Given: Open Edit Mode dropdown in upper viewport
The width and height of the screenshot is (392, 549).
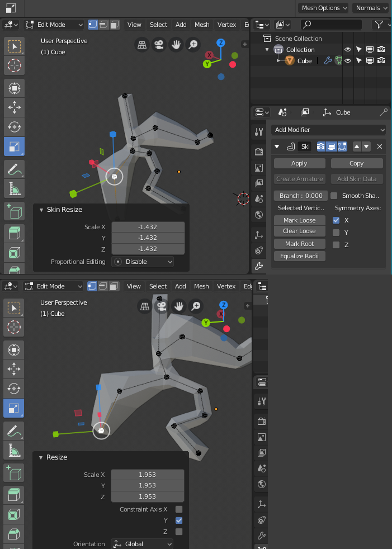Looking at the screenshot, I should pos(54,25).
